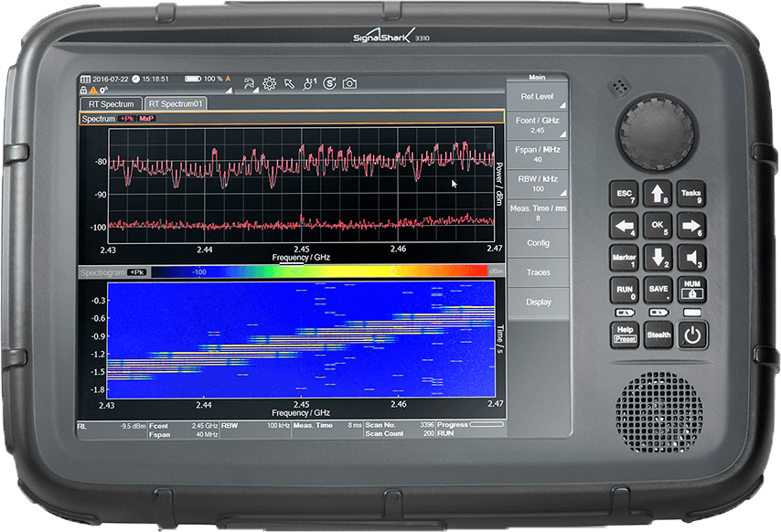The height and width of the screenshot is (532, 781).
Task: Toggle the +Pk badge on Spectrogram header
Action: 136,272
